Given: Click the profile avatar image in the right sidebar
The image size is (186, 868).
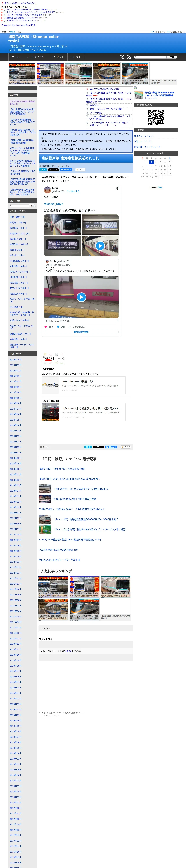Looking at the screenshot, I should [x=139, y=95].
